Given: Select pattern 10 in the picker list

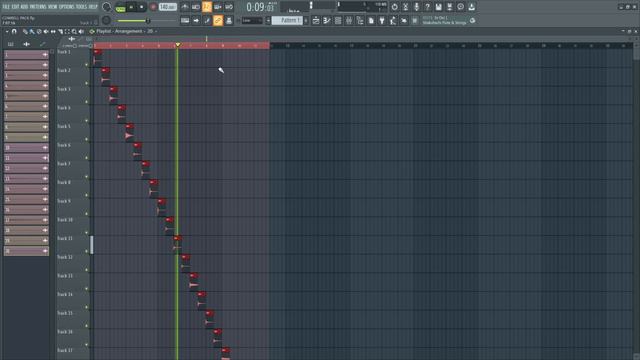Looking at the screenshot, I should click(x=26, y=148).
